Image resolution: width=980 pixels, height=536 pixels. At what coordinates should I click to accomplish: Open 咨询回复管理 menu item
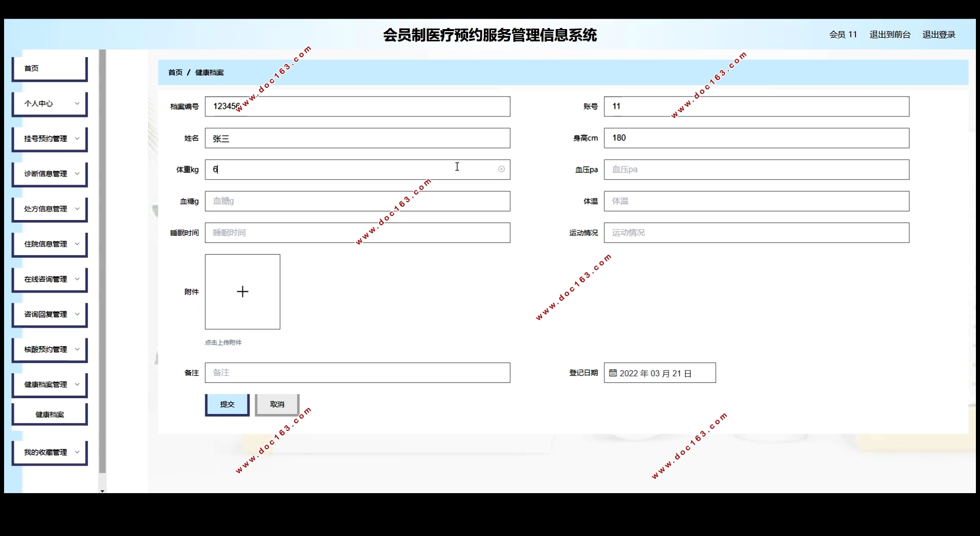point(50,315)
